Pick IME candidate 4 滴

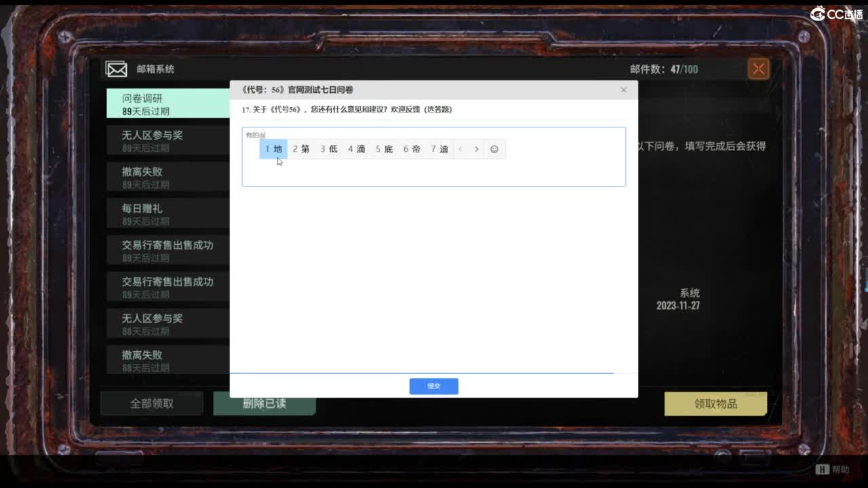click(357, 149)
